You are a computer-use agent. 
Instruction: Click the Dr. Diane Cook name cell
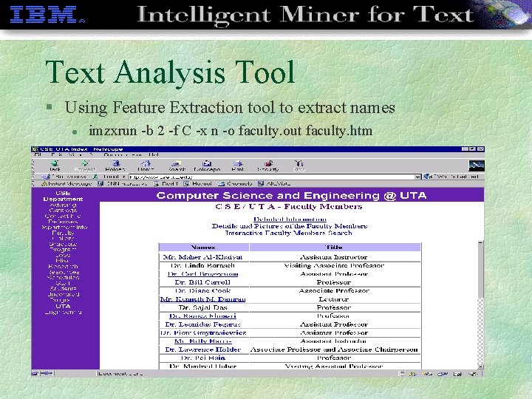(x=203, y=291)
